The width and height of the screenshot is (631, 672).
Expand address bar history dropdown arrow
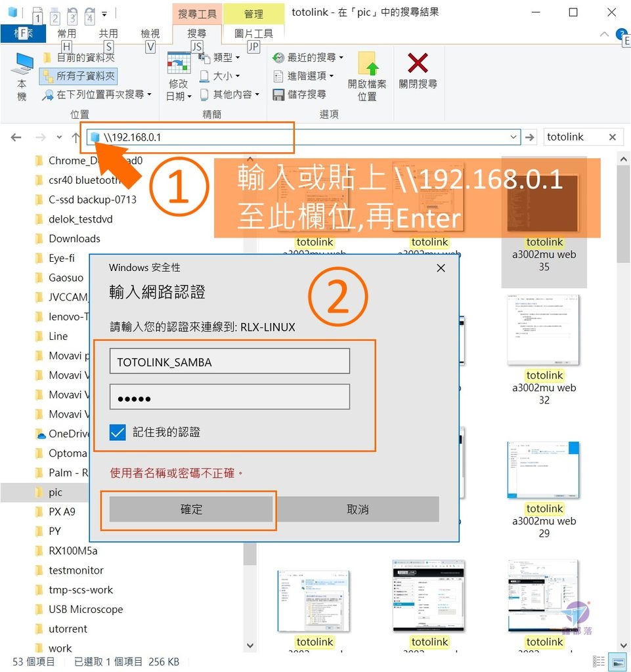click(x=513, y=137)
